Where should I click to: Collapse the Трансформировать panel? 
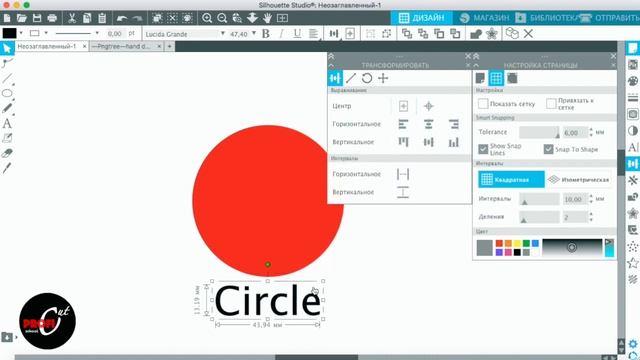tap(331, 65)
